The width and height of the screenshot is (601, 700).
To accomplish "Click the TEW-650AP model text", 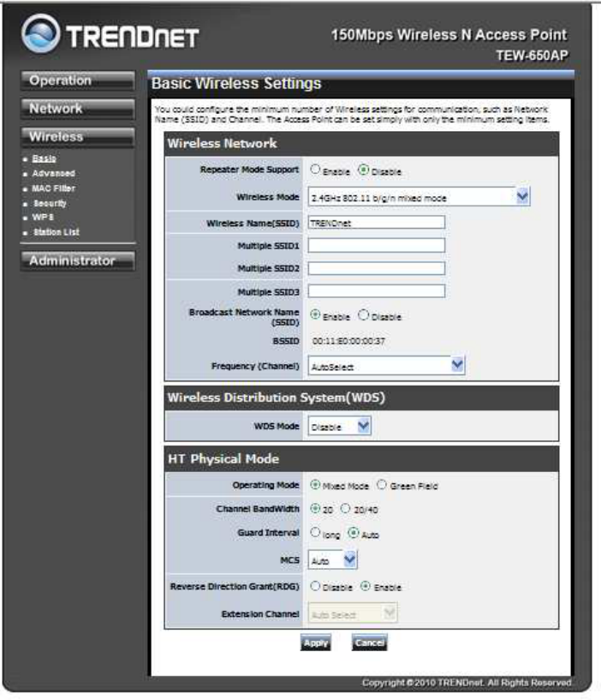I will 533,56.
